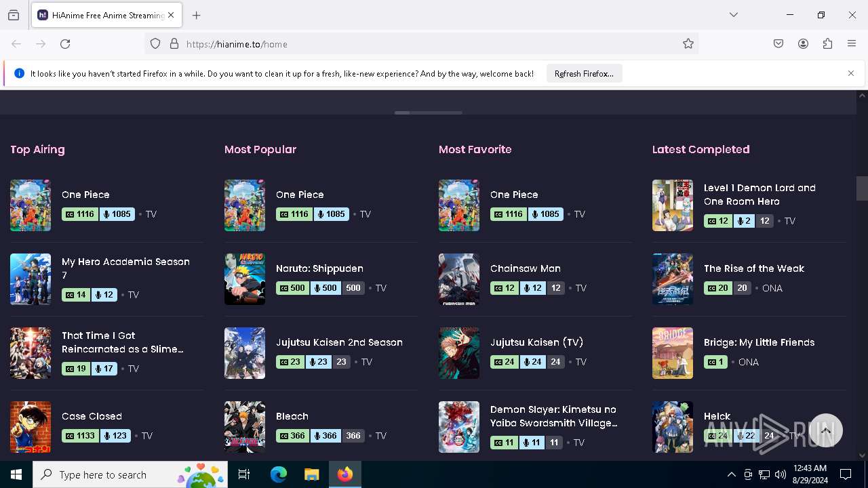Open Naruto: Shippuden title
The height and width of the screenshot is (488, 868).
click(x=319, y=268)
